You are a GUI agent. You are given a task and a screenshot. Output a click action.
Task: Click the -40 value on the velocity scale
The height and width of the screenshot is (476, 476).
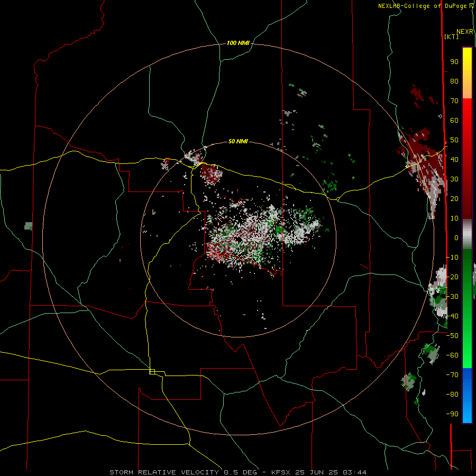pyautogui.click(x=452, y=316)
